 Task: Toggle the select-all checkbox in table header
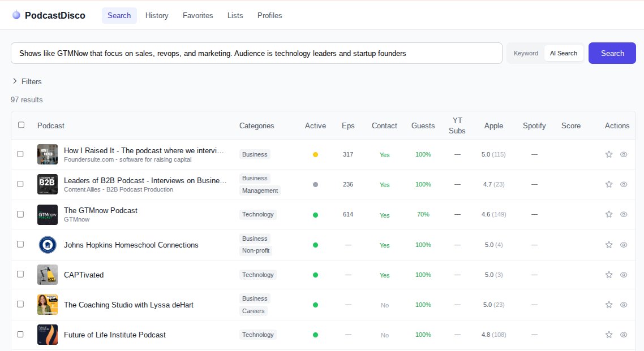[x=22, y=125]
